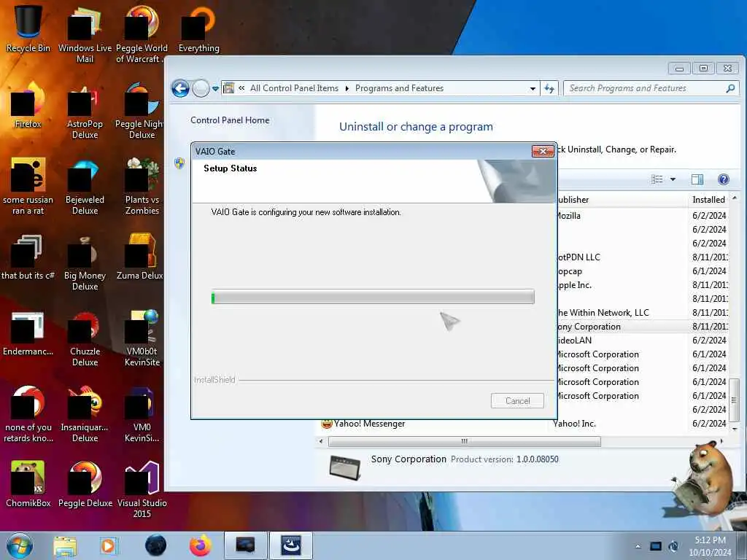The image size is (747, 560).
Task: Open the Control Panel Home link
Action: 230,120
